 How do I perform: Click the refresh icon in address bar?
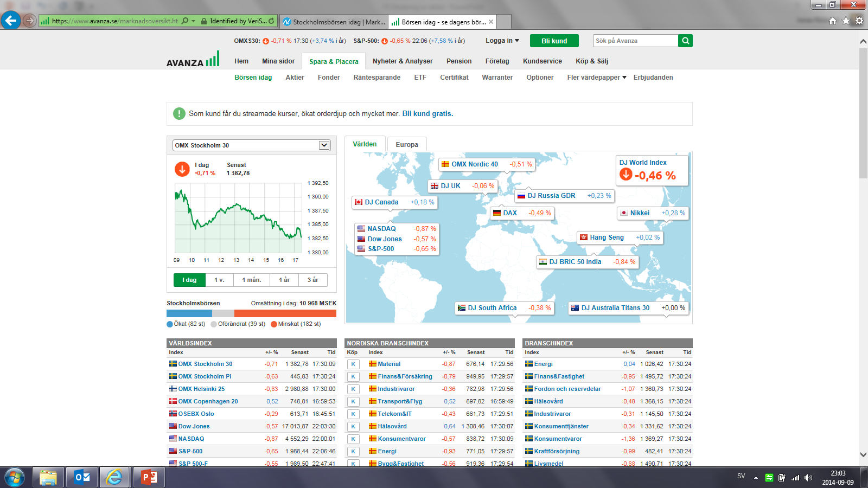point(271,21)
